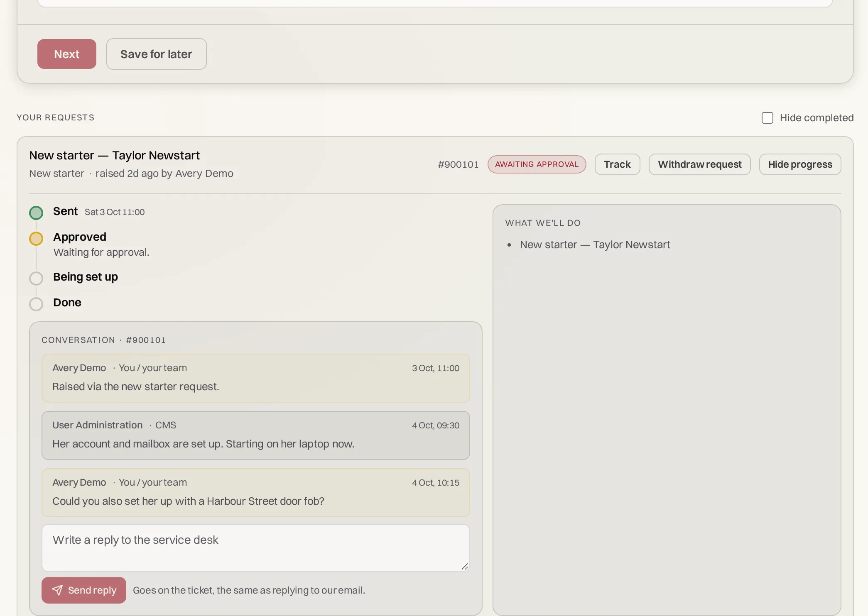
Task: Click 'Waiting for approval.' status note
Action: (101, 252)
